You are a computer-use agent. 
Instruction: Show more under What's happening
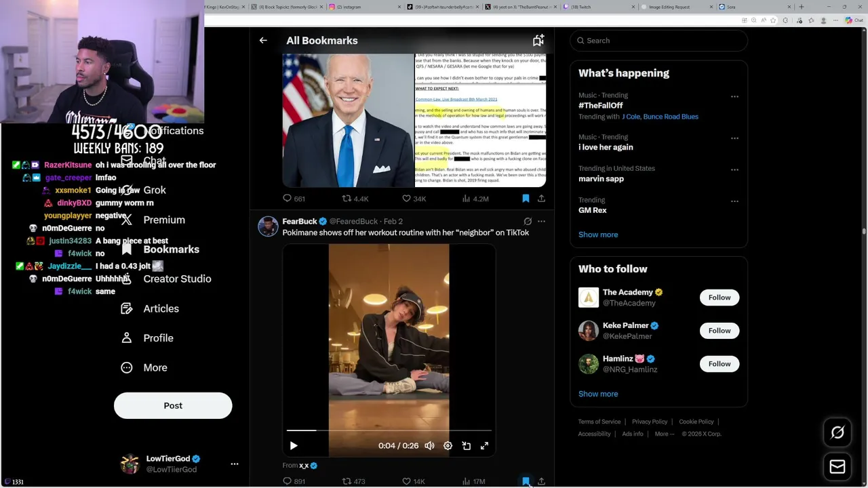point(598,235)
